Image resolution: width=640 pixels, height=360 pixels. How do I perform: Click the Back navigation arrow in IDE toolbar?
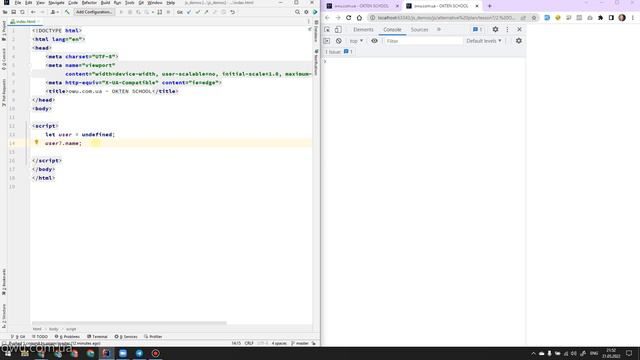[x=33, y=12]
